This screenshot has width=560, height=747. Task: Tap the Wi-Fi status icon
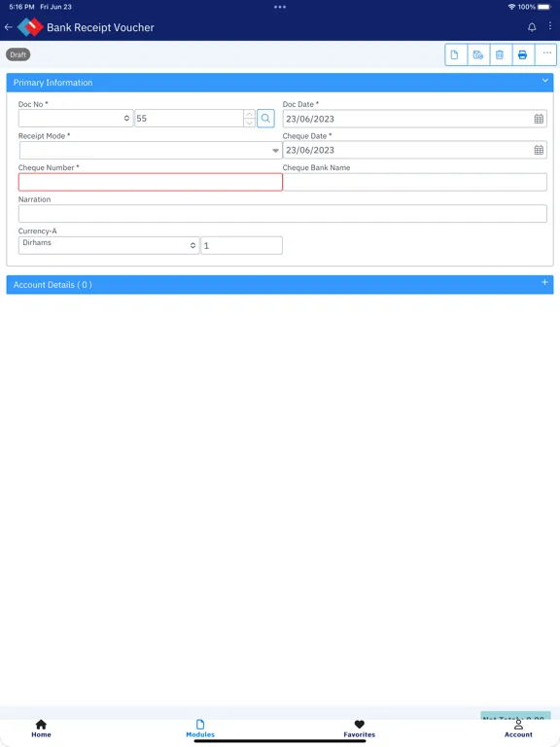tap(512, 7)
